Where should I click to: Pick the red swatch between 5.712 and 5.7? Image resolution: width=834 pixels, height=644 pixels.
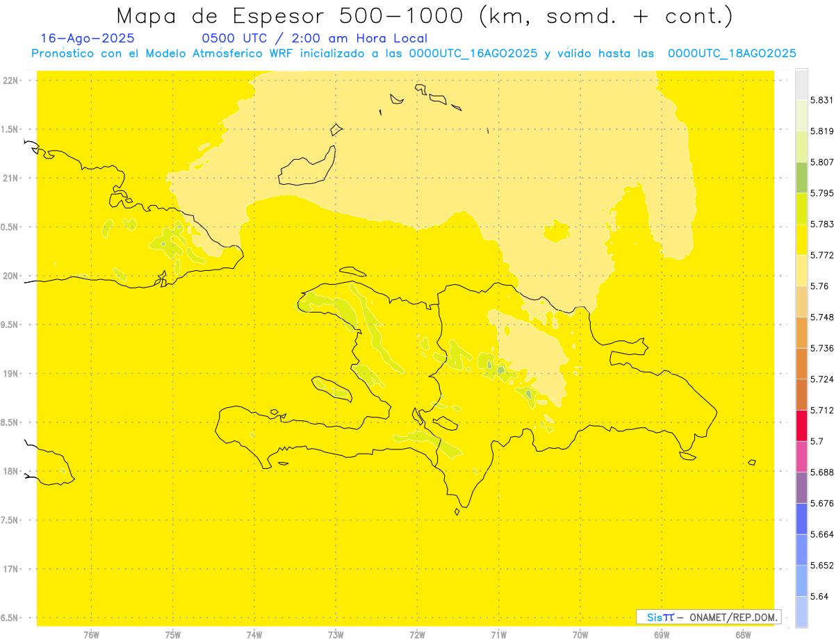pyautogui.click(x=801, y=425)
